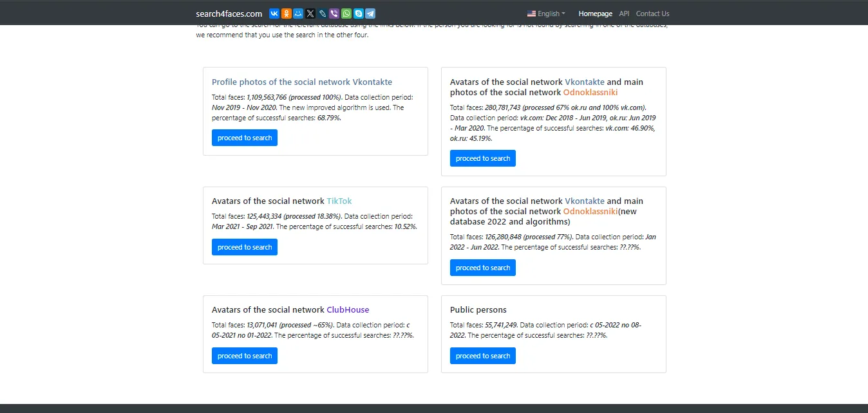
Task: Click the Vkontakte profile photos heading link
Action: coord(301,82)
